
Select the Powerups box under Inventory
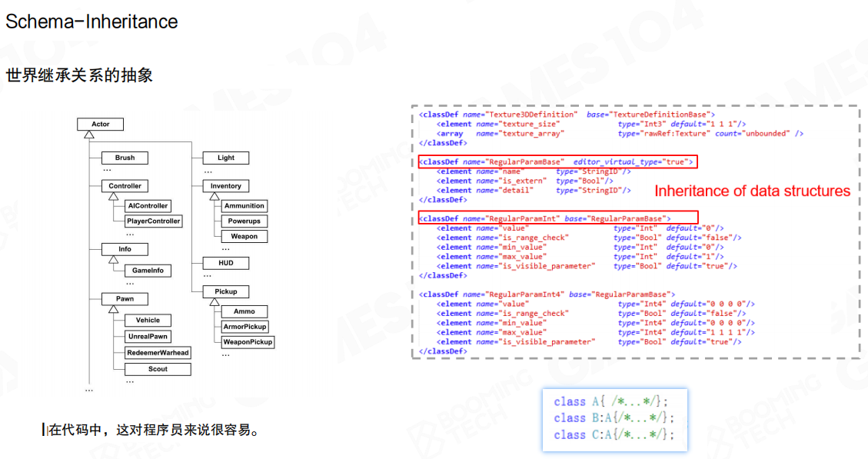click(244, 221)
